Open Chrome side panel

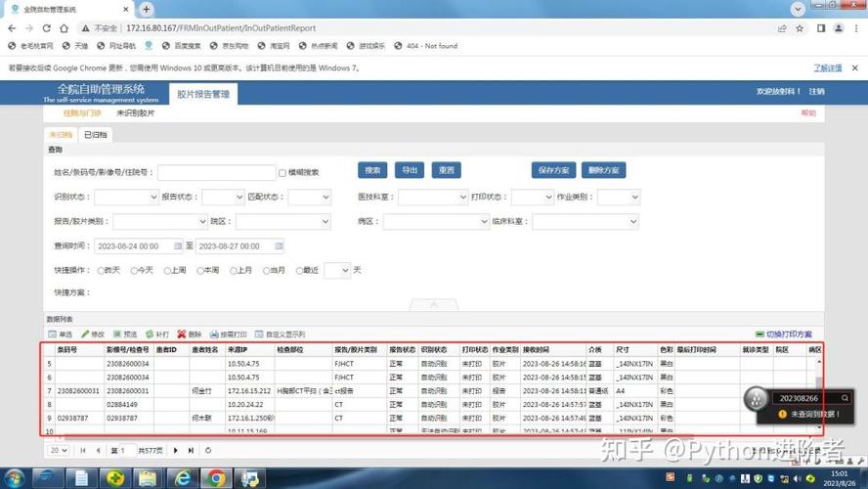pyautogui.click(x=821, y=28)
